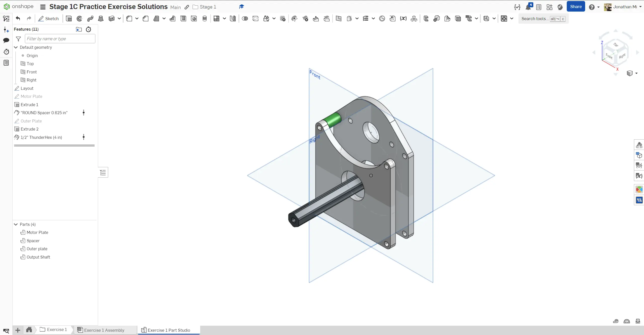Click the Sweep tool icon
The image size is (644, 335).
point(90,19)
